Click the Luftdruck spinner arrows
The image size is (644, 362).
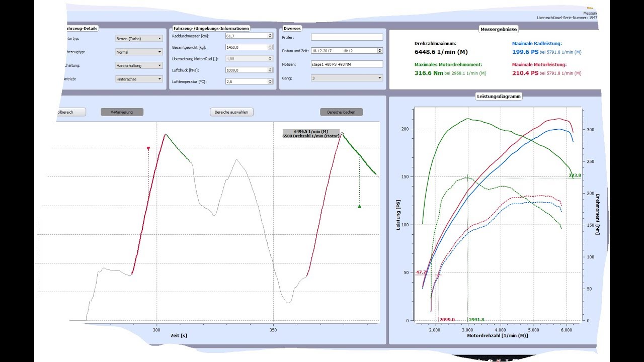[x=270, y=70]
